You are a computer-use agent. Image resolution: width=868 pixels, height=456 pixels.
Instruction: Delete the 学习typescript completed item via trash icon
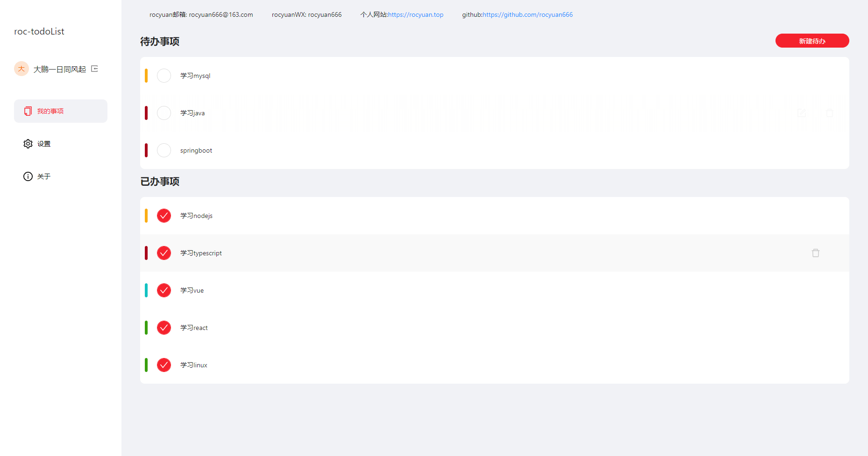click(x=816, y=253)
